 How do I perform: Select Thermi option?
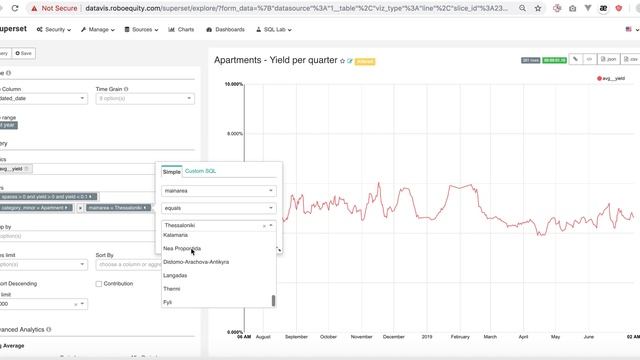point(219,289)
